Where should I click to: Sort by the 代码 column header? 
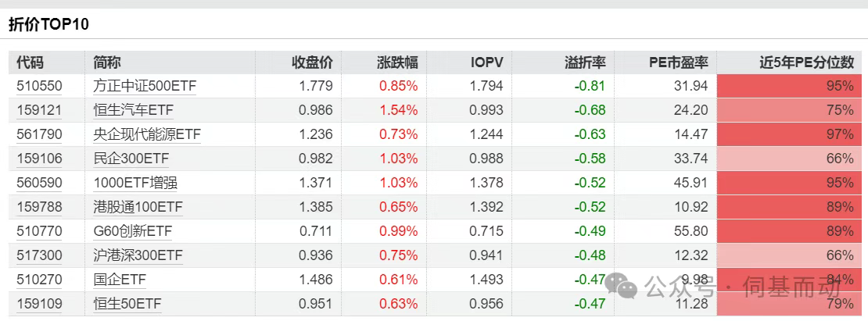[30, 62]
